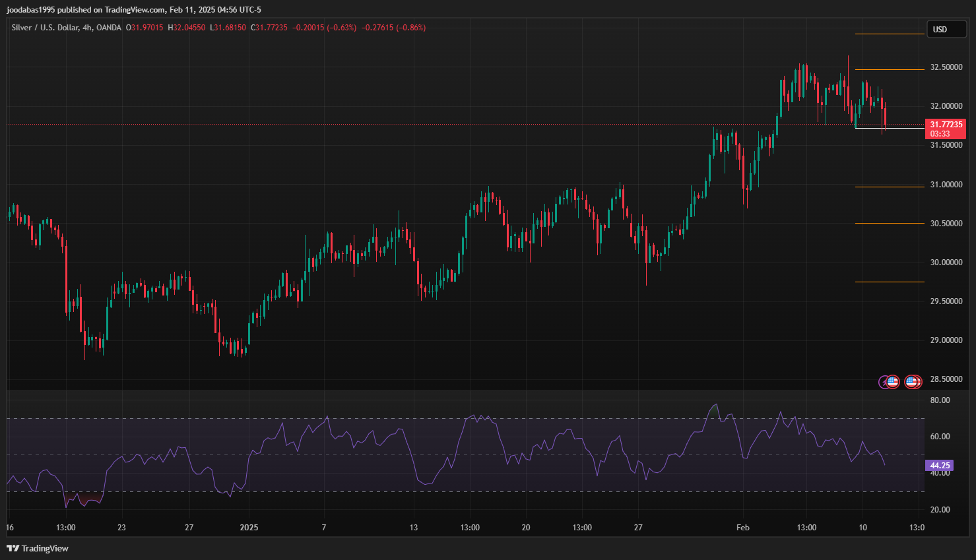Click the red current price label 31.77235
Image resolution: width=976 pixels, height=560 pixels.
946,125
